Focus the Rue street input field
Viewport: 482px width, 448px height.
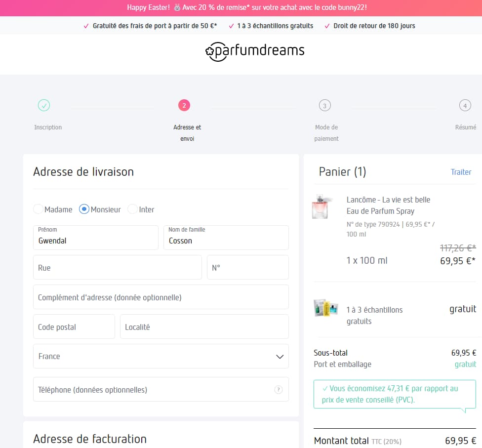117,268
